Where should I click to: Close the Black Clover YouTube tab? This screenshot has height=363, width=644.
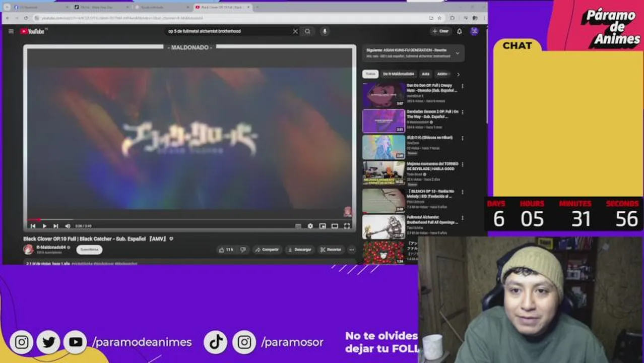coord(248,7)
